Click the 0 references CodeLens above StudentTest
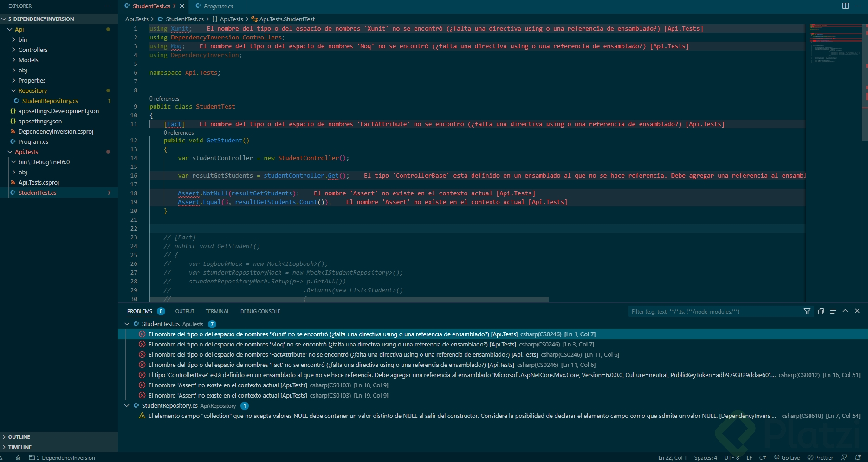This screenshot has width=868, height=462. point(164,99)
